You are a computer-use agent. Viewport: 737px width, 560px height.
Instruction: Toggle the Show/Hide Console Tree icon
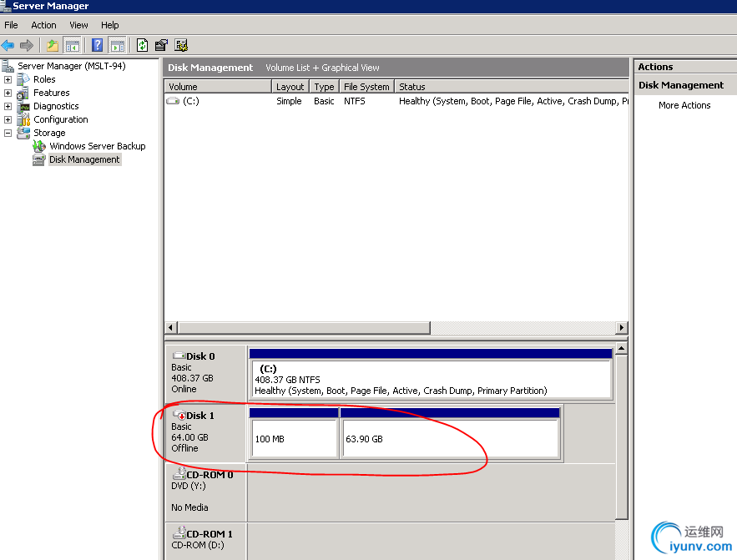coord(73,46)
